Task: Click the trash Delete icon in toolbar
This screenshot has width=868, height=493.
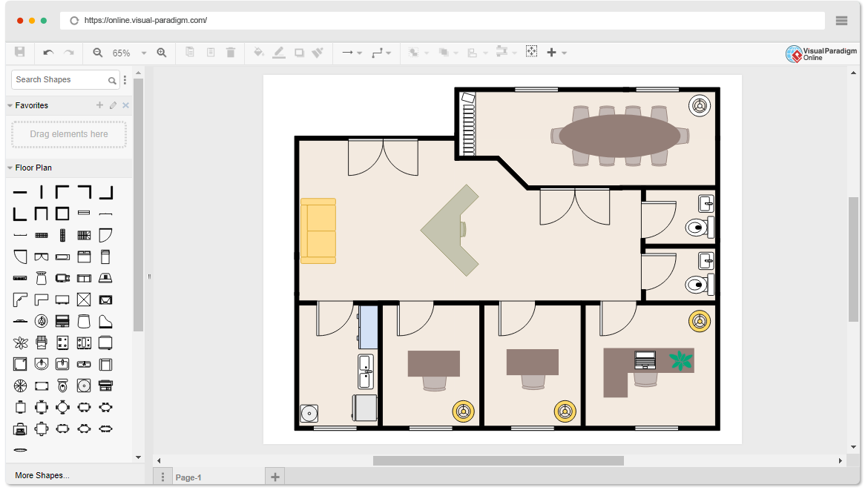Action: pyautogui.click(x=231, y=53)
